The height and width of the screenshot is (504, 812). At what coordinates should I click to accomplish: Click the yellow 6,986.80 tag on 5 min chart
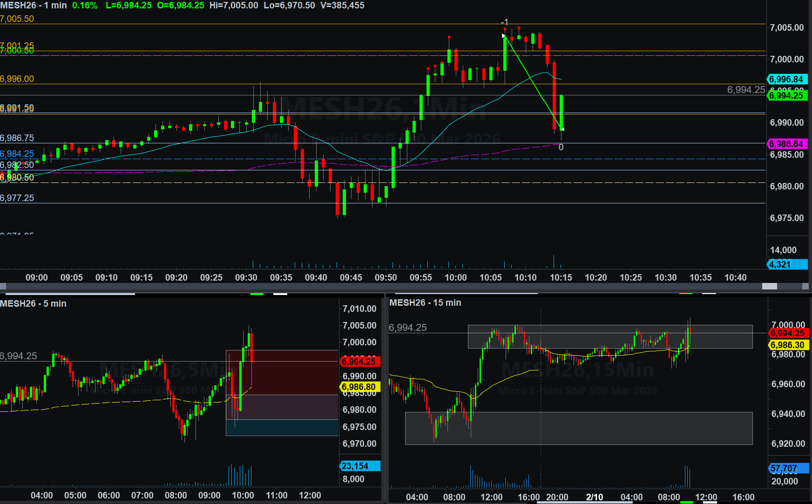tap(359, 387)
